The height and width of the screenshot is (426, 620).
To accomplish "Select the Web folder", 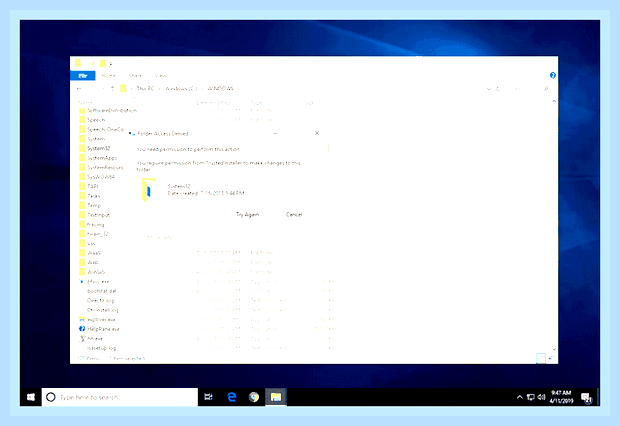I will 89,262.
